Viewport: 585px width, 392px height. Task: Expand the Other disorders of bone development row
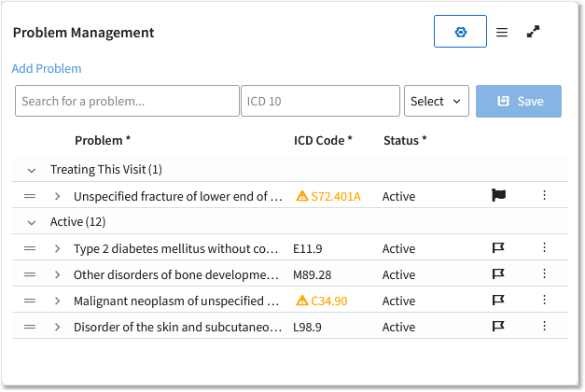[x=57, y=274]
